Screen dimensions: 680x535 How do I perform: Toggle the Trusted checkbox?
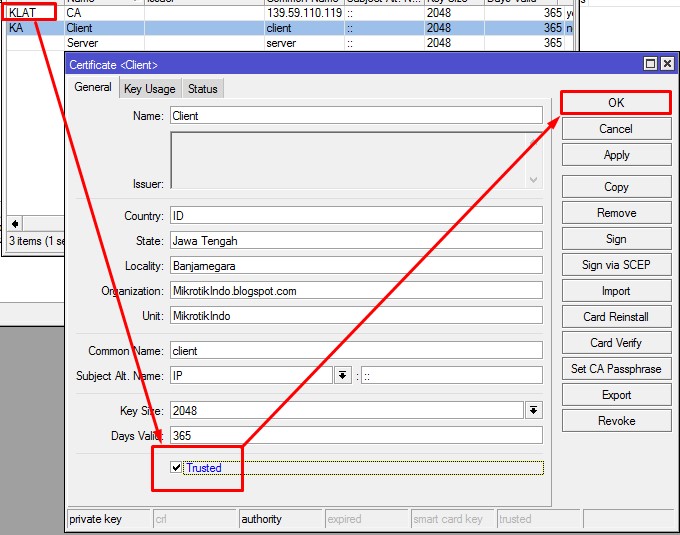tap(176, 467)
